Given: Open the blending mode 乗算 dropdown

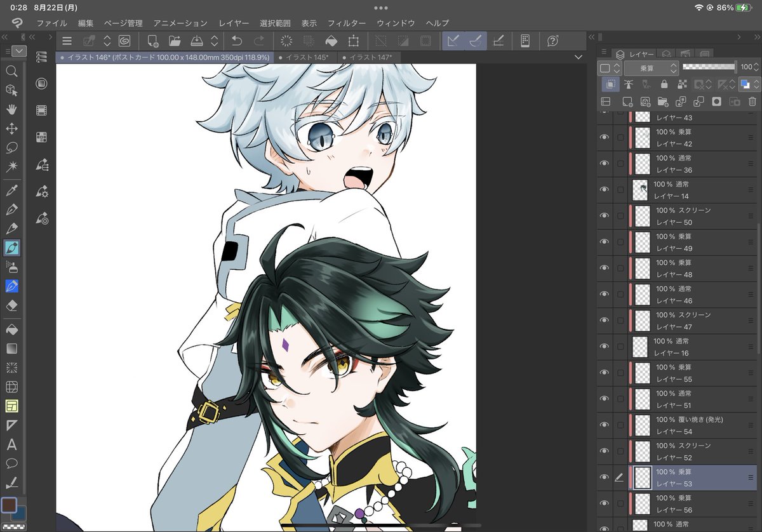Looking at the screenshot, I should (x=652, y=68).
